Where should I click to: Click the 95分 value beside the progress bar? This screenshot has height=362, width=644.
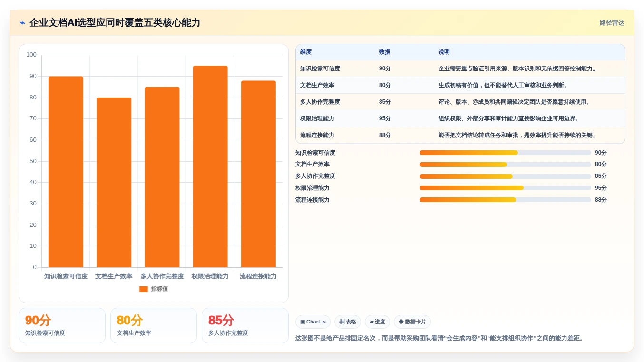[601, 188]
